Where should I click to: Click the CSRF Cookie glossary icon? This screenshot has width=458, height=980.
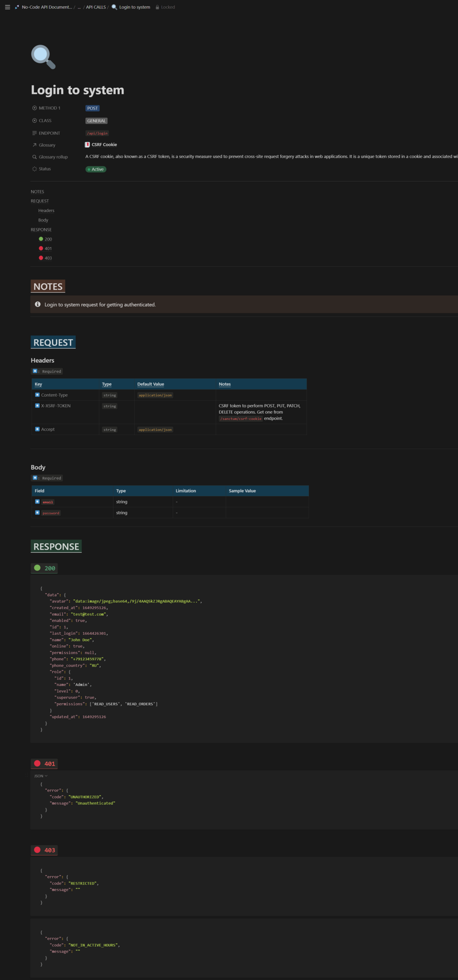pyautogui.click(x=87, y=145)
